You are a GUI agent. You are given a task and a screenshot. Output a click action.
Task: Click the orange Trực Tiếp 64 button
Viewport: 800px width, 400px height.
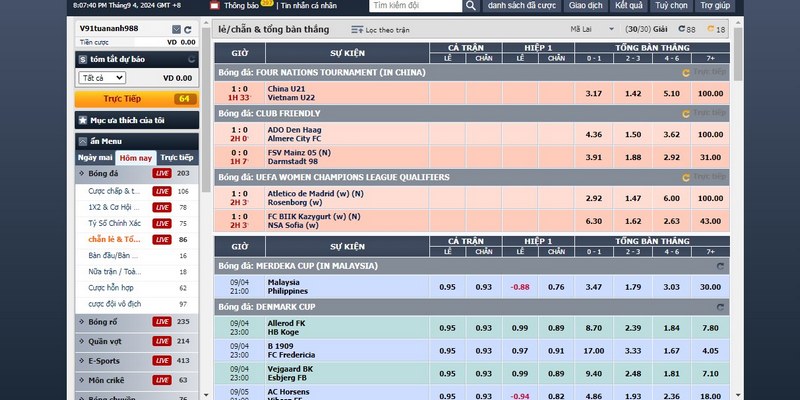point(137,99)
